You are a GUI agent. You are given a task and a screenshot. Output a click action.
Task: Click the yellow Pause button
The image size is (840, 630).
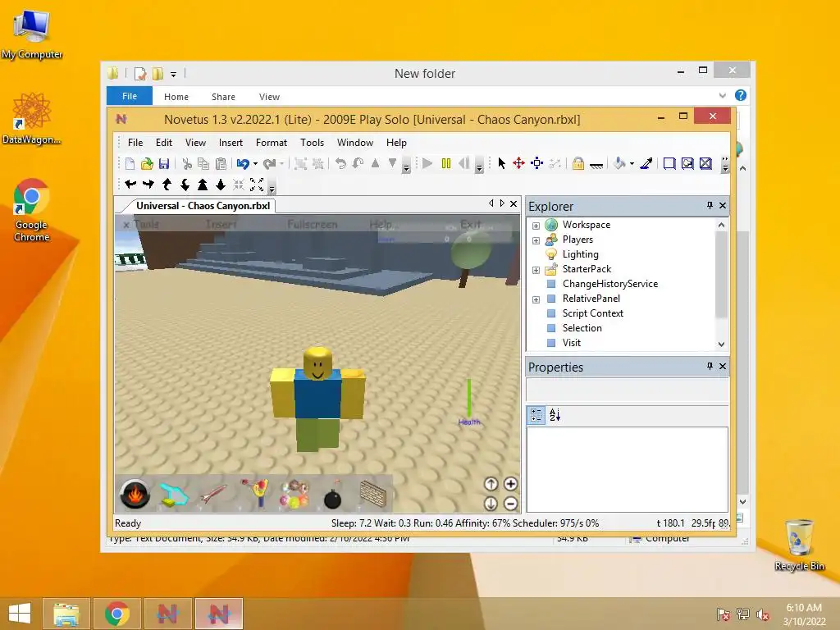(446, 163)
